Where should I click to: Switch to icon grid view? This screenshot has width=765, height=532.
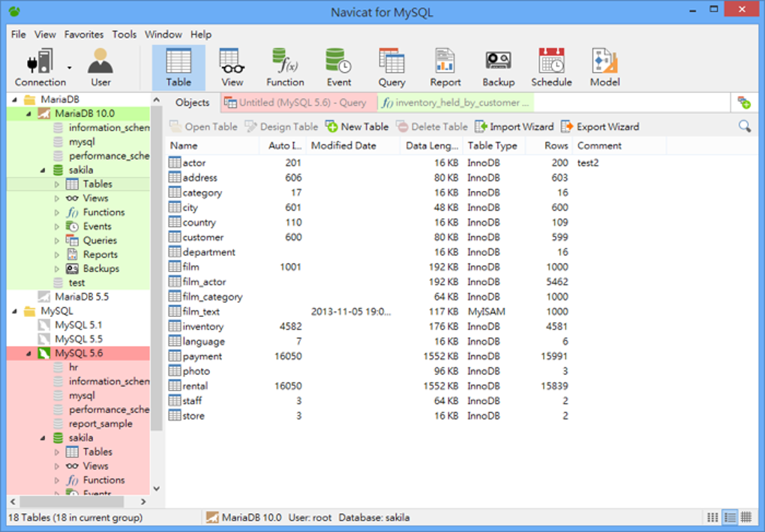(712, 517)
